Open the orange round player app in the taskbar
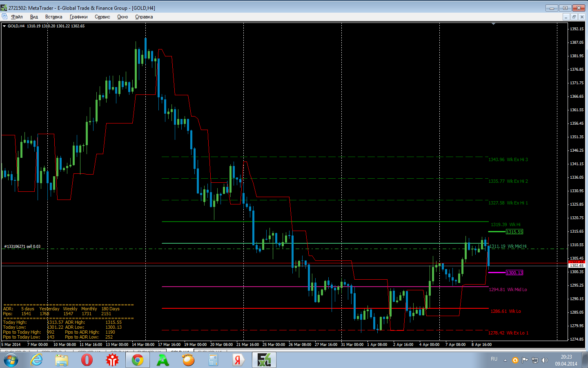 click(x=188, y=360)
